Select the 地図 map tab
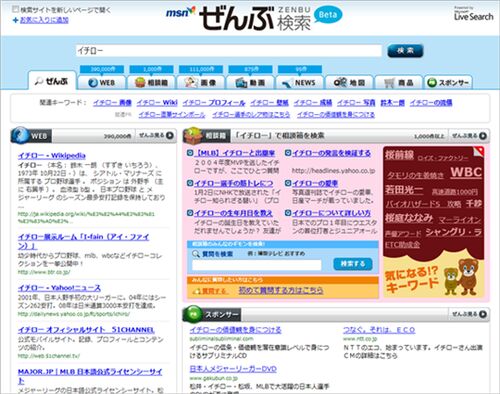Image resolution: width=500 pixels, height=394 pixels. pyautogui.click(x=349, y=82)
